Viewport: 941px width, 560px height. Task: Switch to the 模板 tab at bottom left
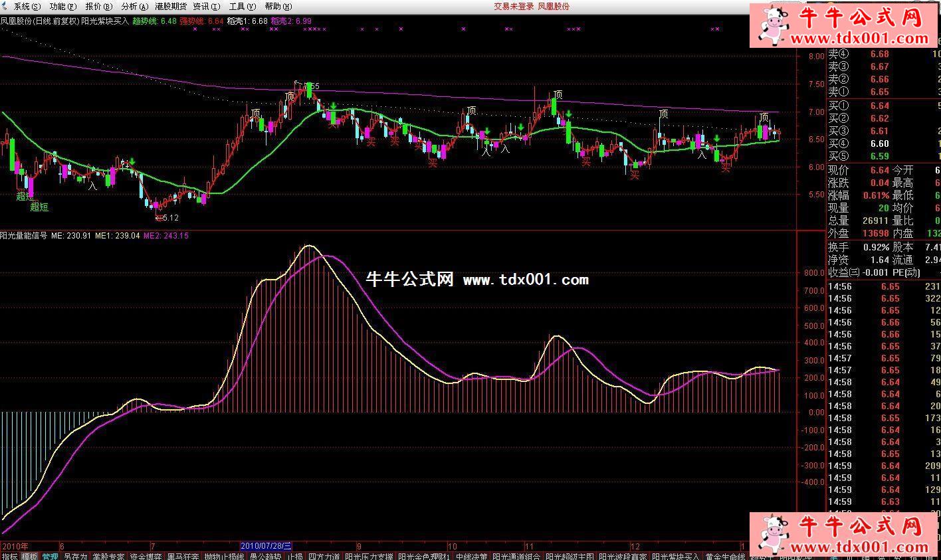(29, 556)
